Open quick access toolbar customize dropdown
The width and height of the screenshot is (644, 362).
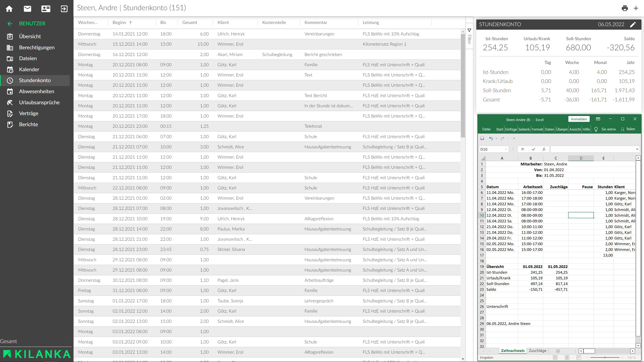[514, 138]
